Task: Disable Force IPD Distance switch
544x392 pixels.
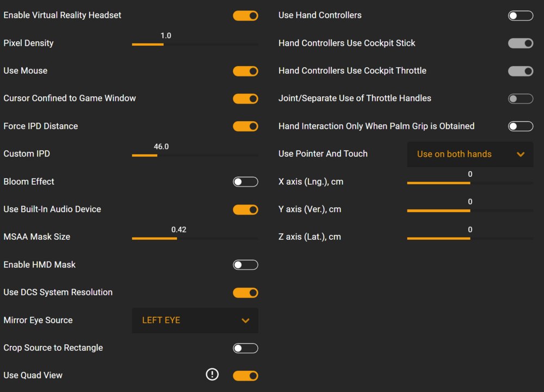Action: pos(245,127)
